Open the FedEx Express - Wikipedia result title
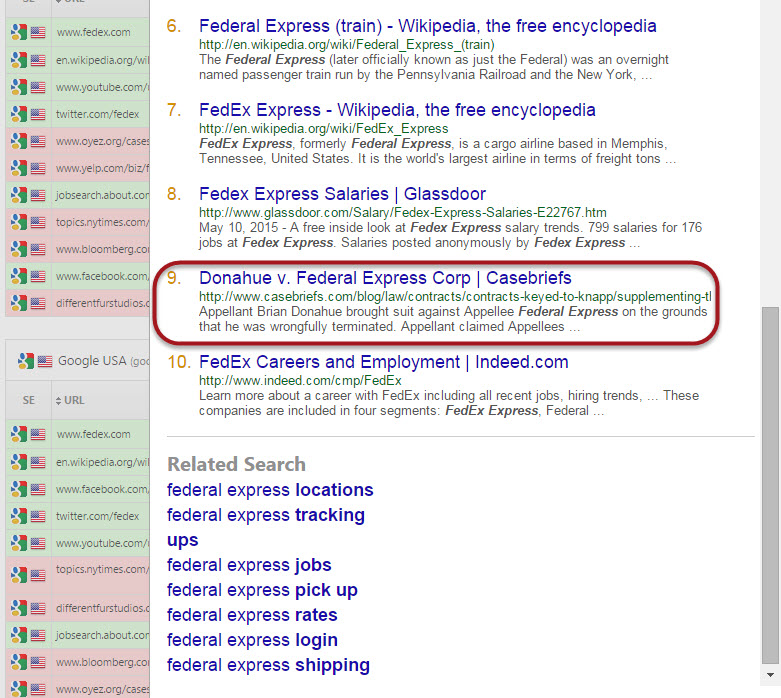The image size is (781, 698). click(397, 110)
